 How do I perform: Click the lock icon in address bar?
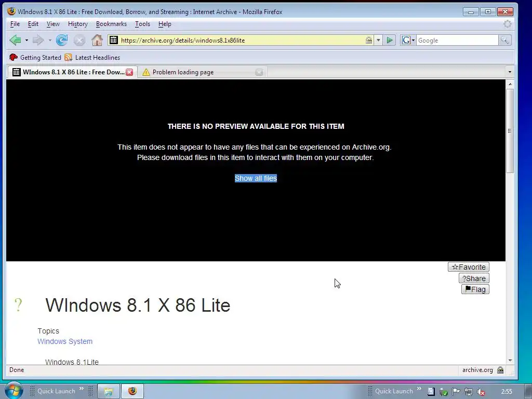[x=369, y=40]
